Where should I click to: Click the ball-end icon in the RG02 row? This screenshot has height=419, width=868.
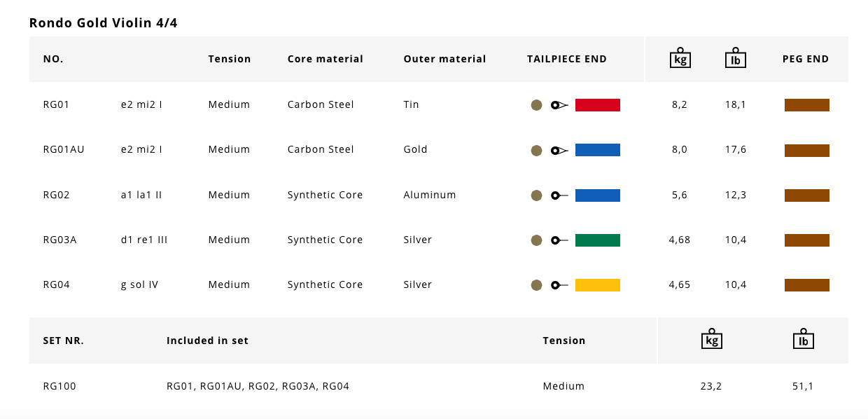pos(559,195)
